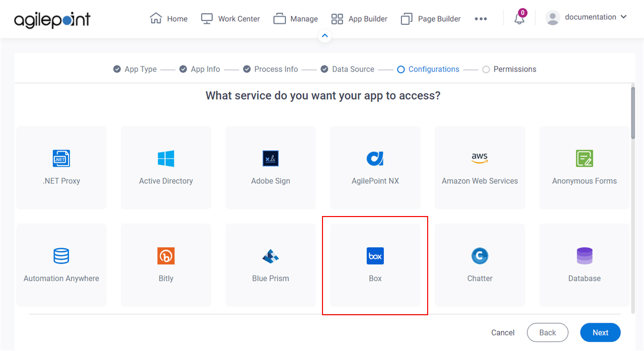Screen dimensions: 644x351
Task: Collapse the top navigation bar chevron
Action: 325,36
